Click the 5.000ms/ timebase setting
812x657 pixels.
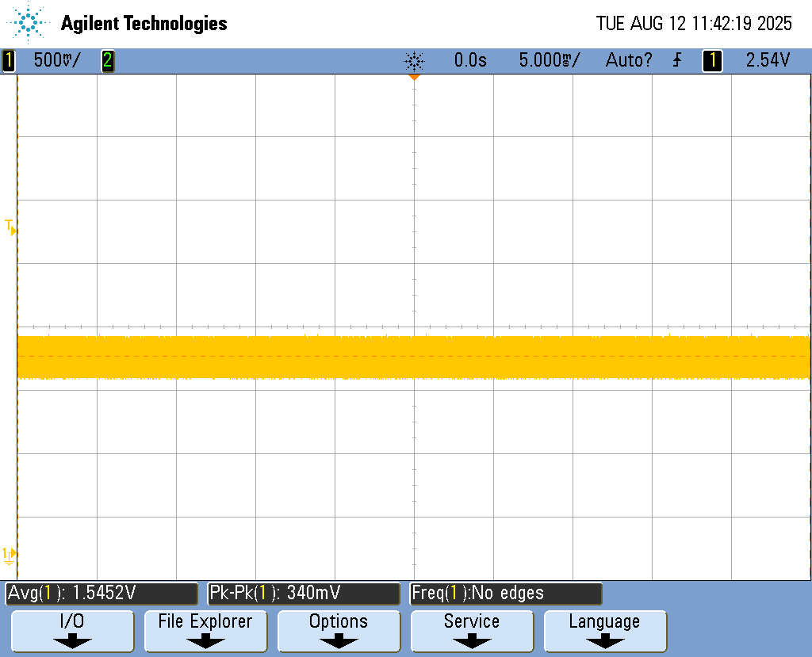tap(549, 60)
